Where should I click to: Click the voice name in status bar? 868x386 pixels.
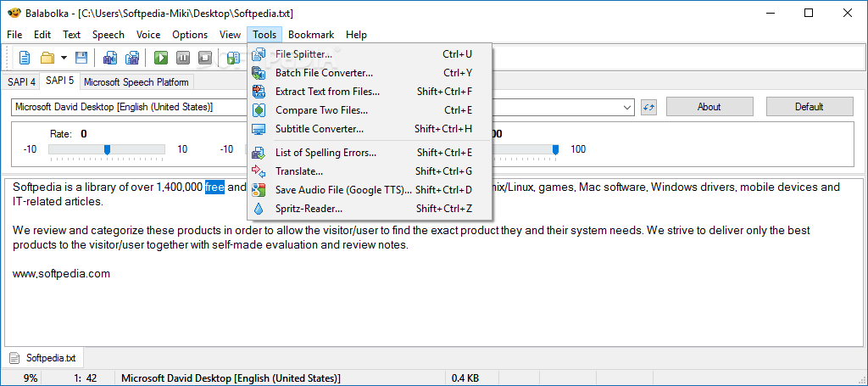(231, 378)
